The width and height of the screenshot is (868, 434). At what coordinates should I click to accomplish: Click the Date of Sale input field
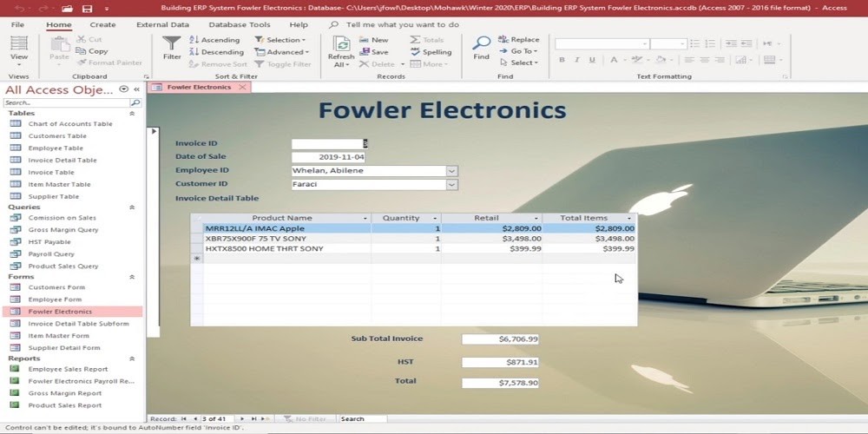[x=328, y=157]
